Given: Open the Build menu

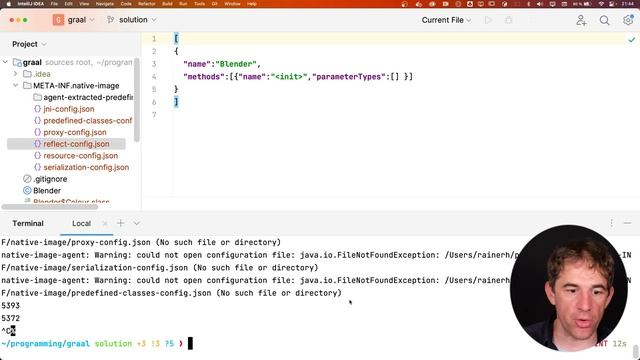Looking at the screenshot, I should (x=167, y=4).
